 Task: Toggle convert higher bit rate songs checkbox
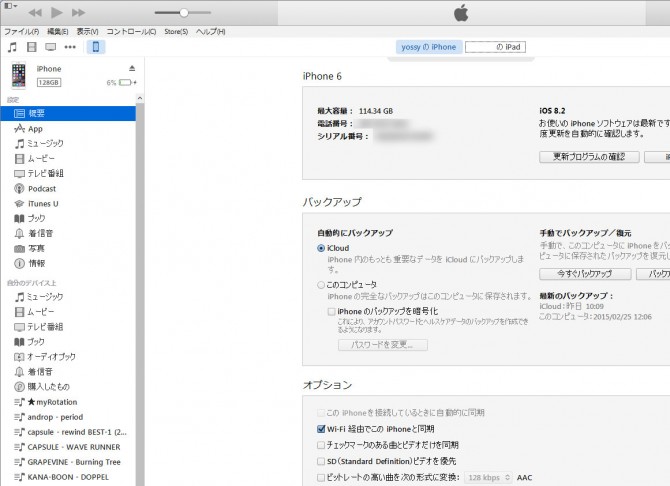[x=321, y=477]
